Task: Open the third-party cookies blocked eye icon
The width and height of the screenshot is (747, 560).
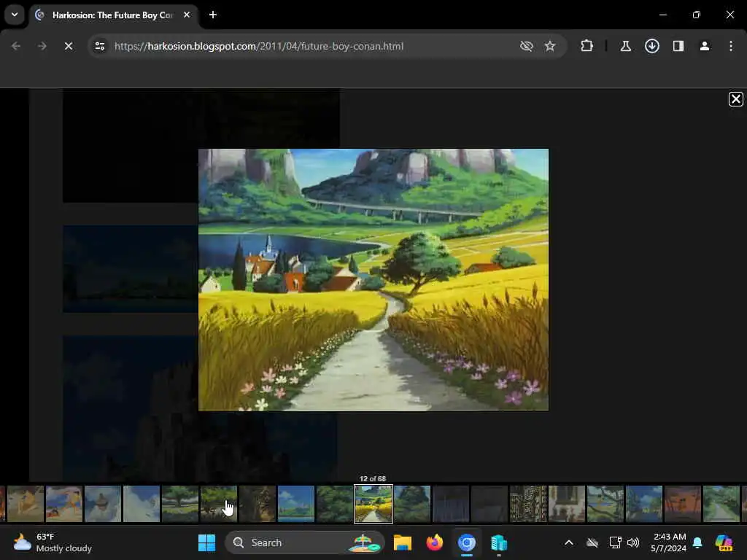Action: 526,46
